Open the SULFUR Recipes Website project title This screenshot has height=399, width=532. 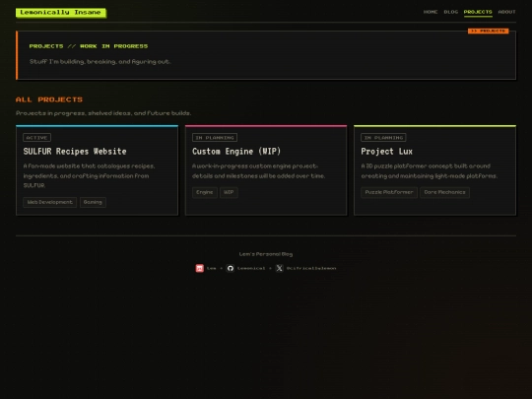point(75,152)
